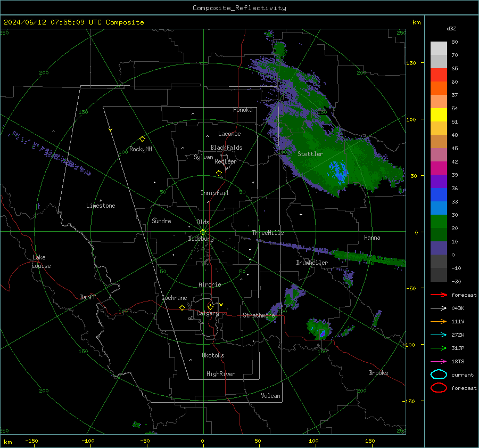Click the dBZ legend heading
Image resolution: width=479 pixels, height=448 pixels.
[x=451, y=28]
